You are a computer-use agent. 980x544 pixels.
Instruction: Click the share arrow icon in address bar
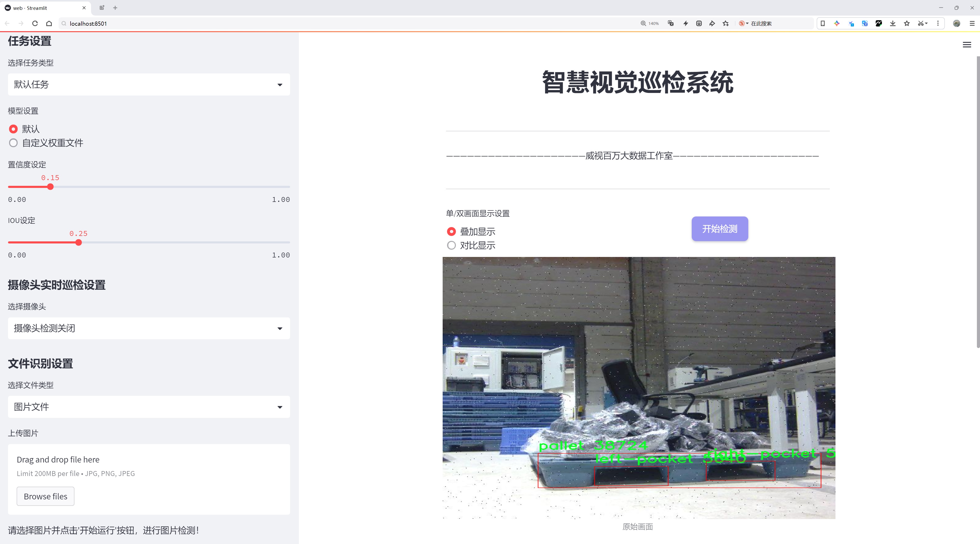712,24
